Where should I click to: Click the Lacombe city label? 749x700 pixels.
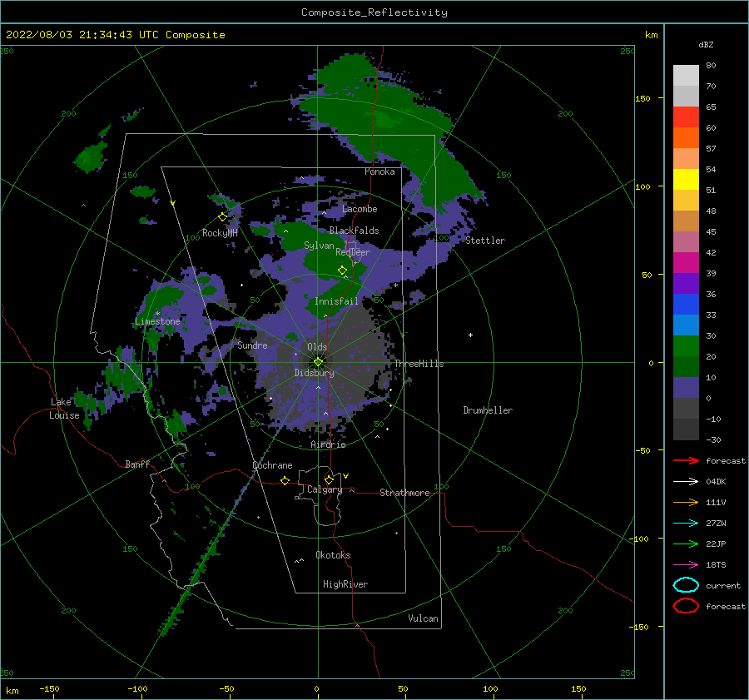point(360,209)
